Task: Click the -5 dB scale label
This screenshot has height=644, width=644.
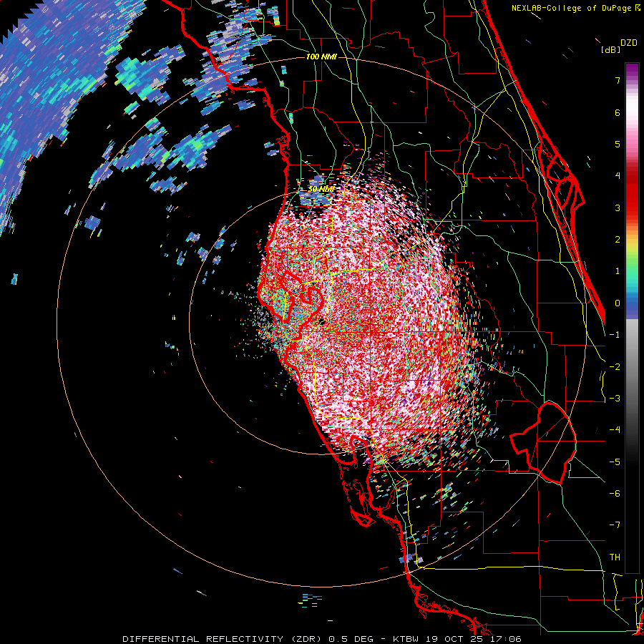Action: tap(615, 462)
